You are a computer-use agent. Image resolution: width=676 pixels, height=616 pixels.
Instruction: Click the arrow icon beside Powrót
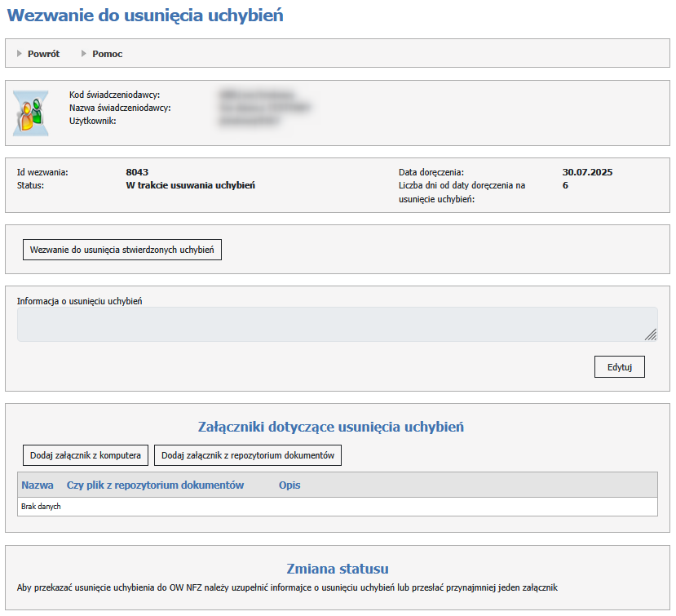click(20, 54)
